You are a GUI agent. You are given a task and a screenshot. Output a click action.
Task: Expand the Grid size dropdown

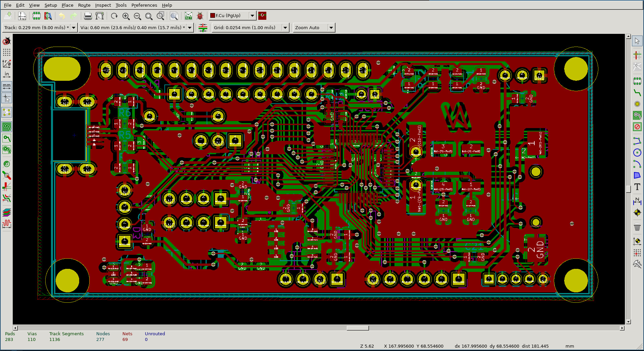285,27
